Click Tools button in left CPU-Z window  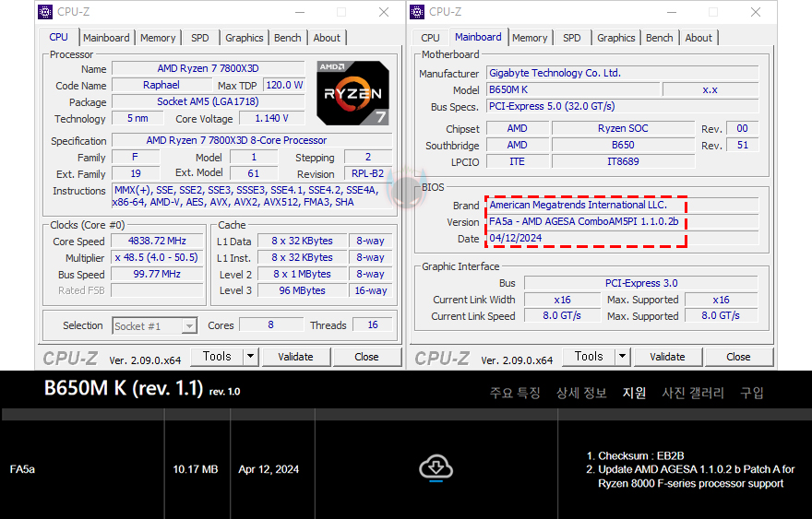coord(217,357)
